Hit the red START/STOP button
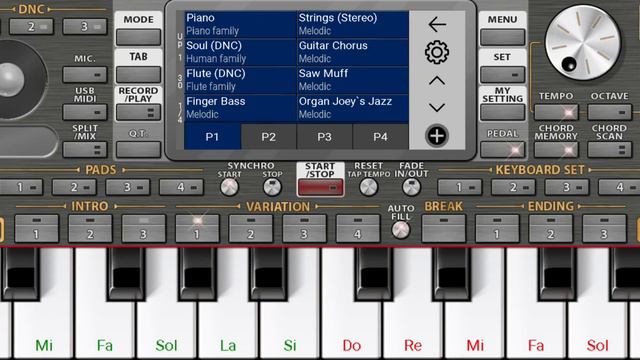The height and width of the screenshot is (360, 640). click(x=320, y=188)
